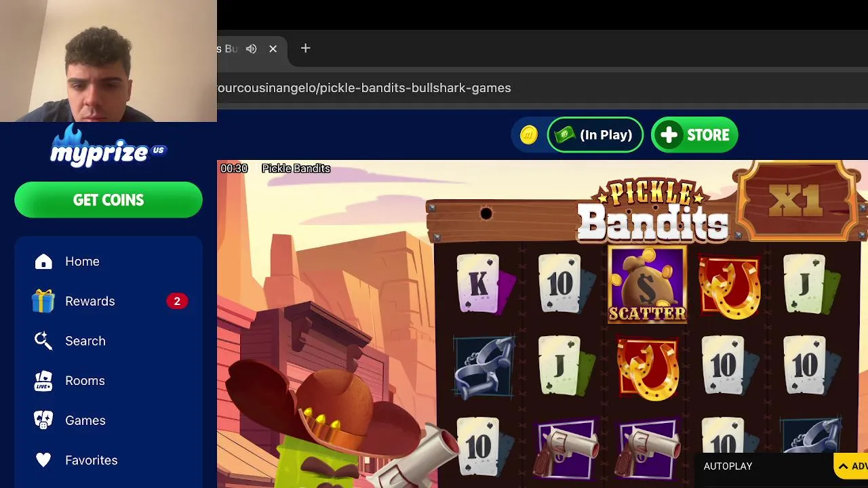Open the Favorites menu item
868x488 pixels.
(x=108, y=460)
